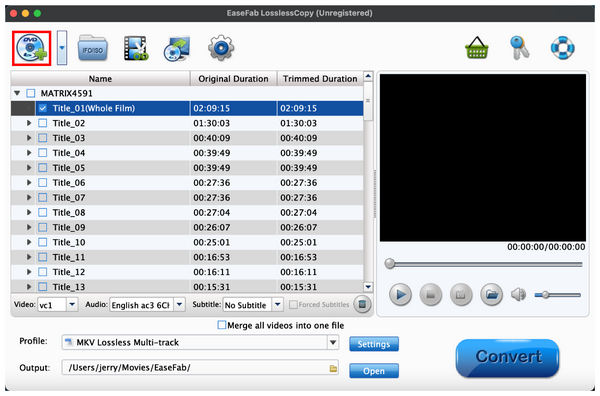The width and height of the screenshot is (600, 396).
Task: Click the 01:30:03 original duration cell
Action: [x=233, y=123]
